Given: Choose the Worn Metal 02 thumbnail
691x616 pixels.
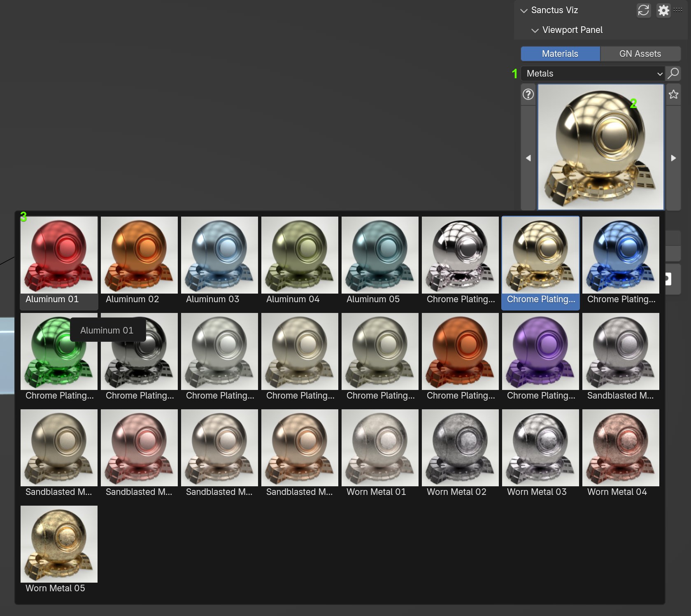Looking at the screenshot, I should (x=460, y=448).
